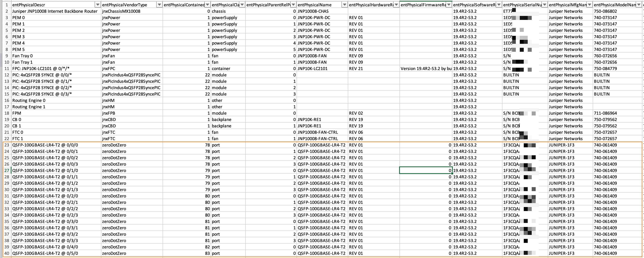
Task: Open the entPhysicalParentRelPos filter dropdown
Action: pyautogui.click(x=294, y=5)
